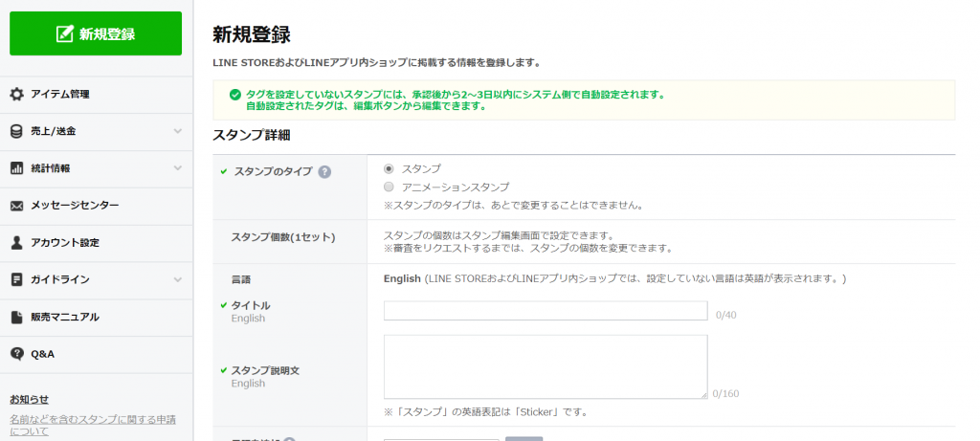This screenshot has height=441, width=980.
Task: Click inside the スタンプ説明文 text area
Action: pyautogui.click(x=546, y=365)
